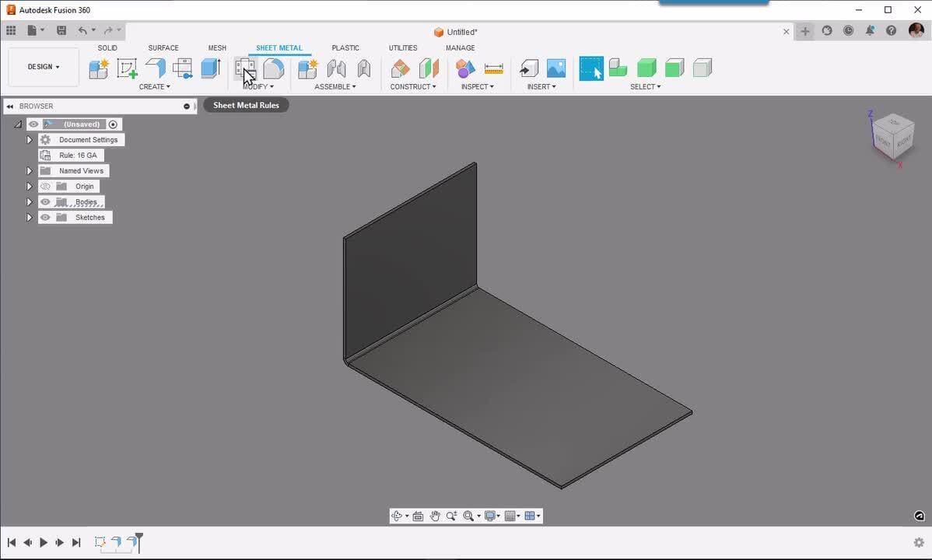Open the CONSTRUCT dropdown menu
Viewport: 932px width, 560px height.
click(413, 87)
